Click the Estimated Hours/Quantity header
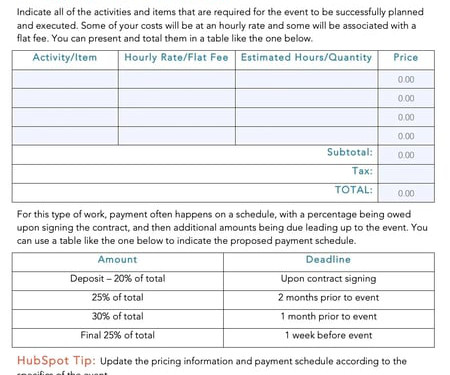450x375 pixels. pyautogui.click(x=306, y=58)
